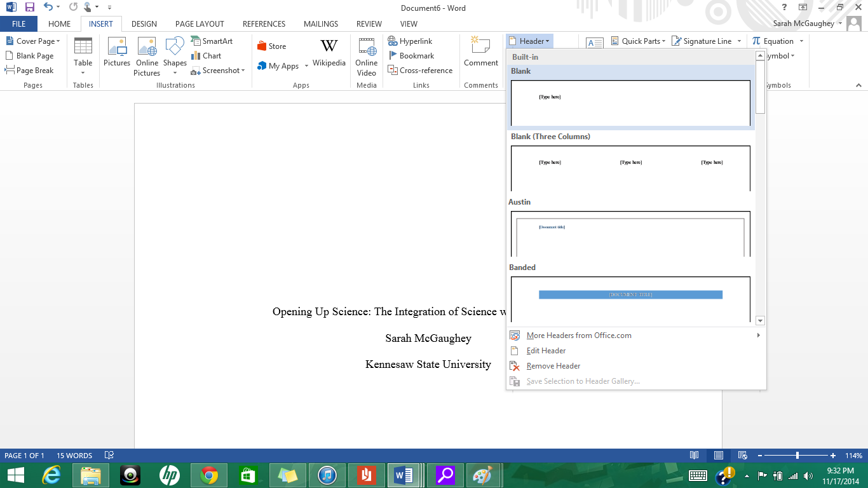Insert a Cross-reference
Screen dimensions: 868x488
coord(420,71)
